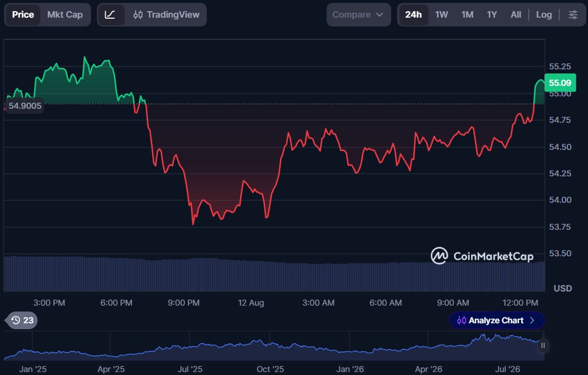Click the 54.00 price axis label
This screenshot has height=375, width=588.
(x=560, y=200)
